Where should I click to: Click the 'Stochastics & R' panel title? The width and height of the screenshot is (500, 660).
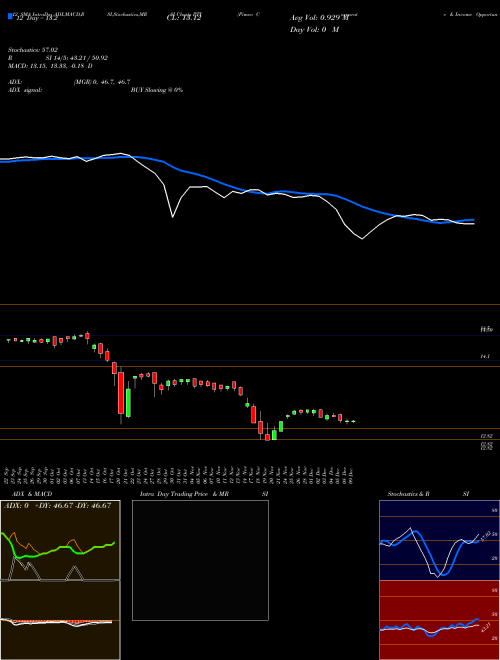pos(409,494)
